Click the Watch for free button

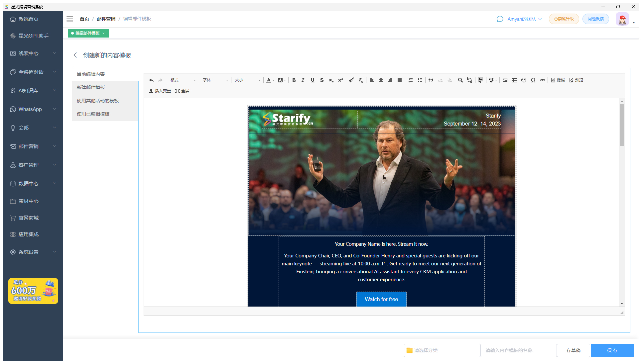pos(381,299)
